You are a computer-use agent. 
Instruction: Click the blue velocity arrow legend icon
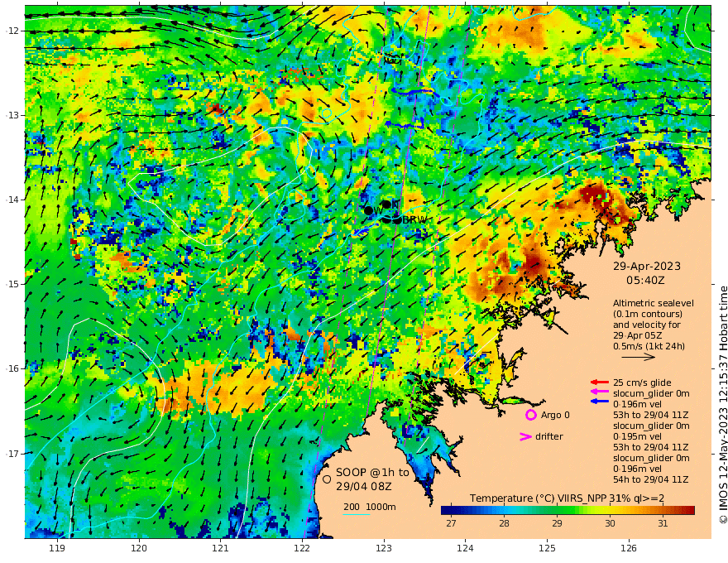(600, 402)
